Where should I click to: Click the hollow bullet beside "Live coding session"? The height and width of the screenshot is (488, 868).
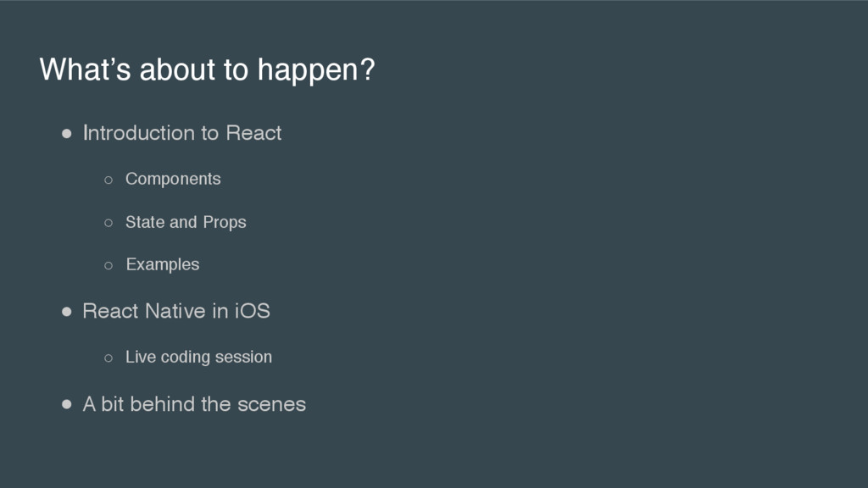pyautogui.click(x=108, y=358)
